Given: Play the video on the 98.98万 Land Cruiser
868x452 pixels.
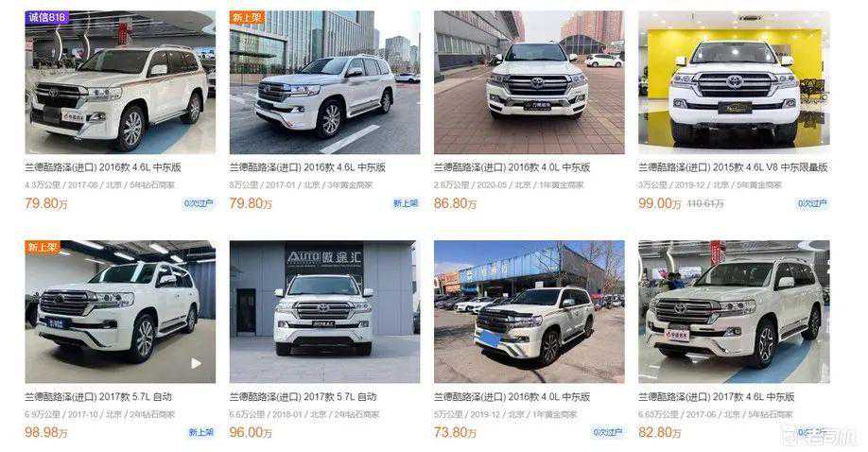Looking at the screenshot, I should (196, 363).
